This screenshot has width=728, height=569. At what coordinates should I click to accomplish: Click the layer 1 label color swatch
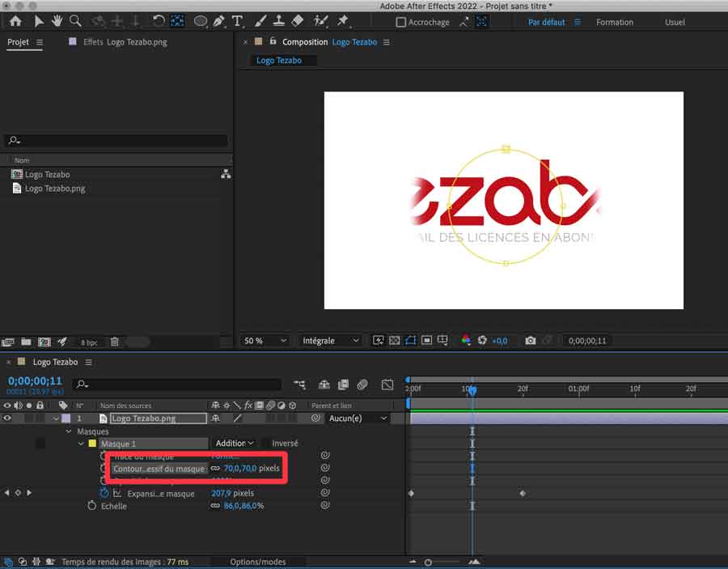click(x=66, y=418)
